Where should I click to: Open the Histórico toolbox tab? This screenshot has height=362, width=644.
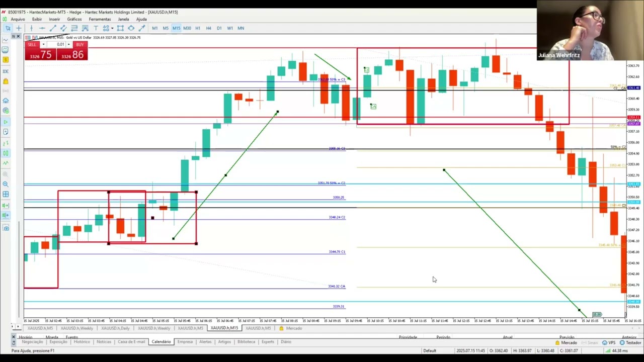pos(82,342)
